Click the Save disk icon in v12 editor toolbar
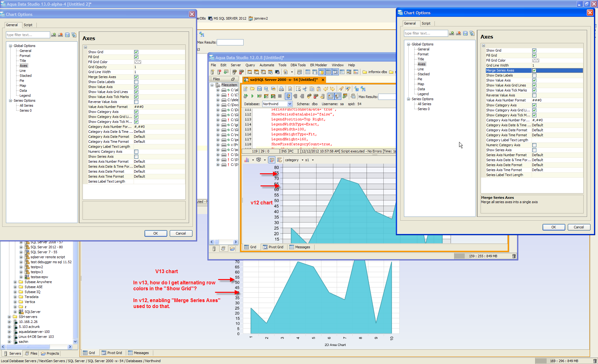 coord(259,89)
